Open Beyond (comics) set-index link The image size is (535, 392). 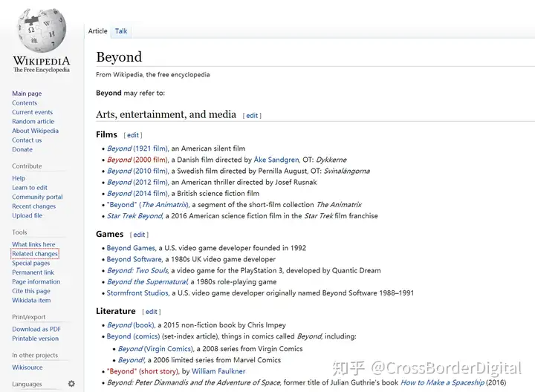133,336
